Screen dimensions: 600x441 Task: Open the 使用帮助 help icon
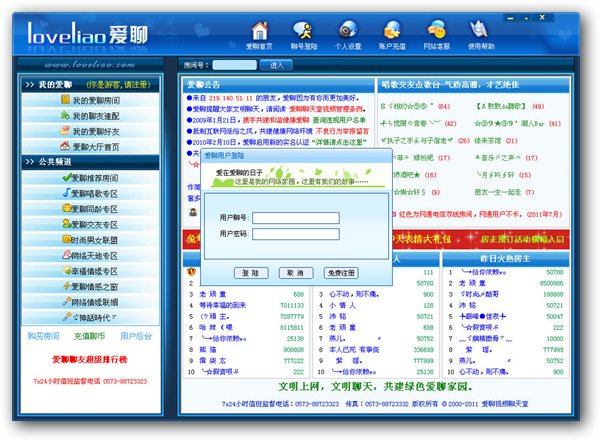pyautogui.click(x=481, y=36)
